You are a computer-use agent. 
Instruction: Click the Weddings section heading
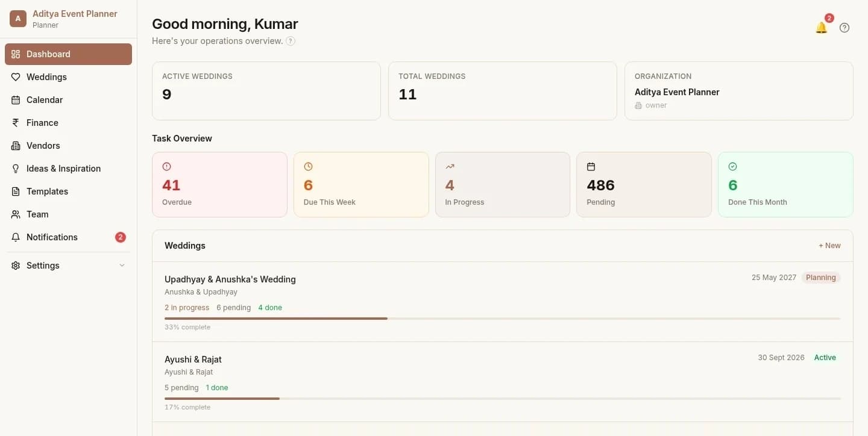pos(185,246)
